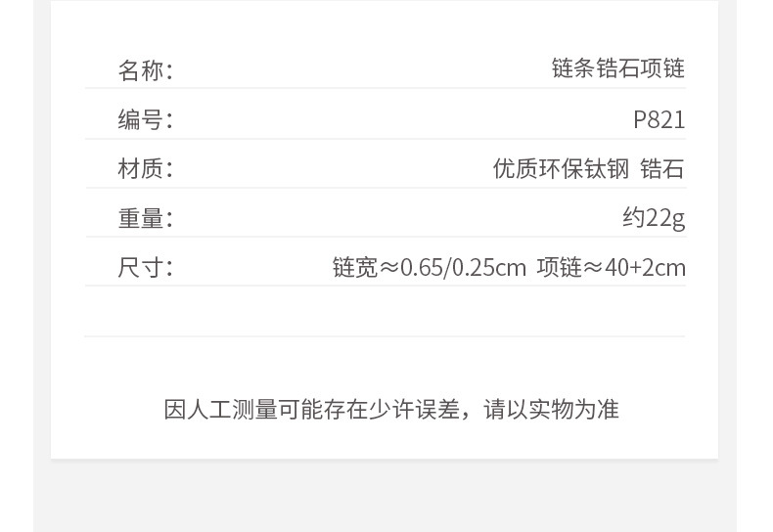
Task: Click the standalone 锆石 in the 材质 row
Action: [662, 168]
